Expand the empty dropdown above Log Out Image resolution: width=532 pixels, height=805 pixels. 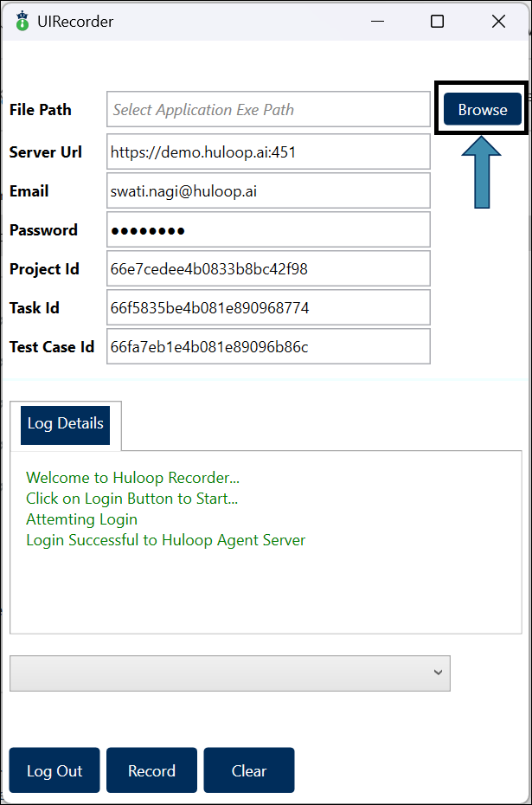tap(230, 673)
